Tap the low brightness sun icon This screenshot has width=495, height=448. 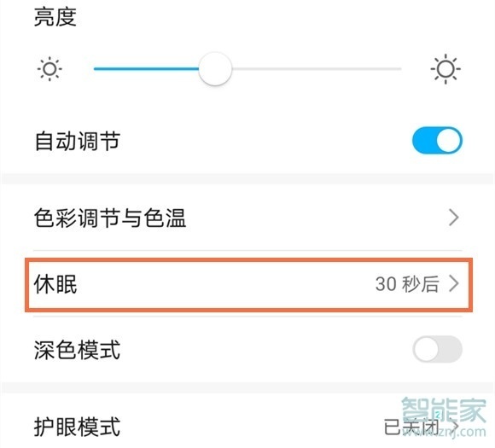[x=49, y=69]
